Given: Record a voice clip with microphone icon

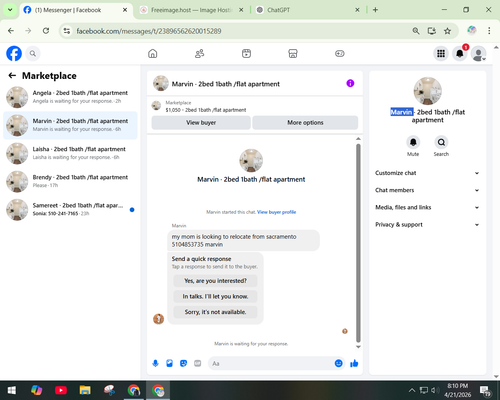Looking at the screenshot, I should (155, 363).
